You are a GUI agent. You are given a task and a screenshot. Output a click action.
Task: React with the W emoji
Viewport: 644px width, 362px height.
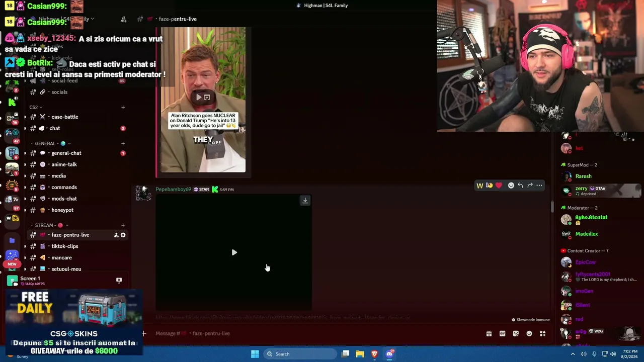[x=479, y=186]
